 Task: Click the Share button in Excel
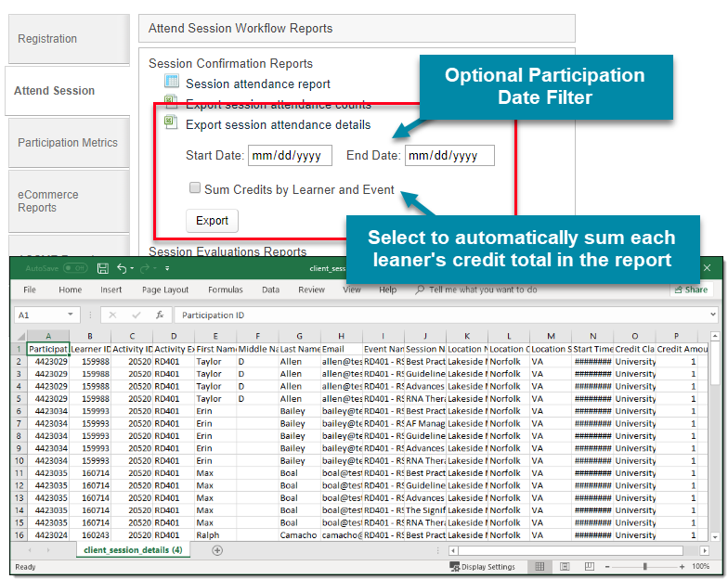click(691, 289)
